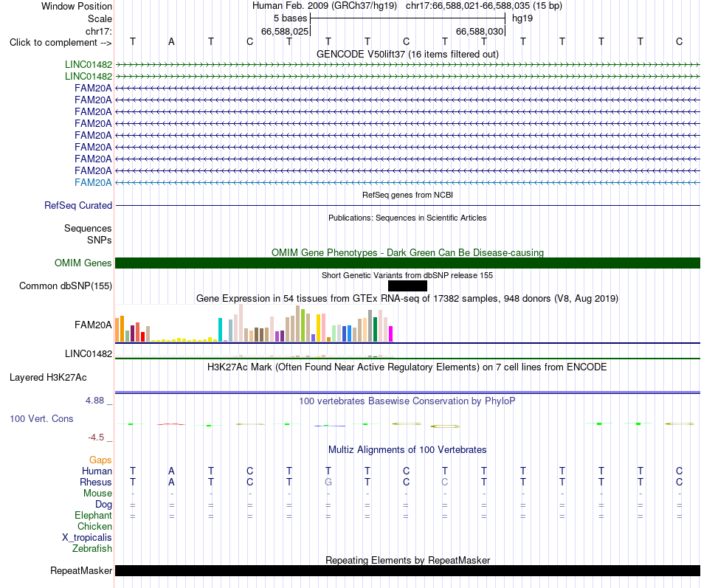Click the "Sequences" track label
This screenshot has height=588, width=701.
[88, 229]
